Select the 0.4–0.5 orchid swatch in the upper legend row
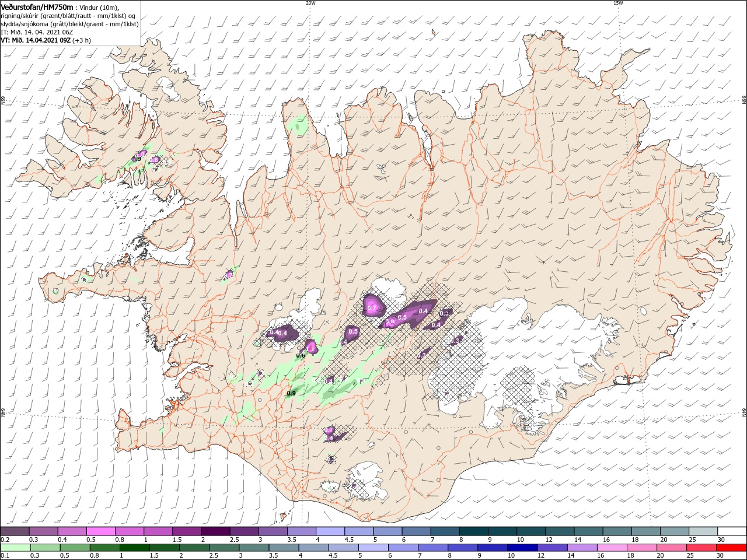The height and width of the screenshot is (560, 747). 72,531
